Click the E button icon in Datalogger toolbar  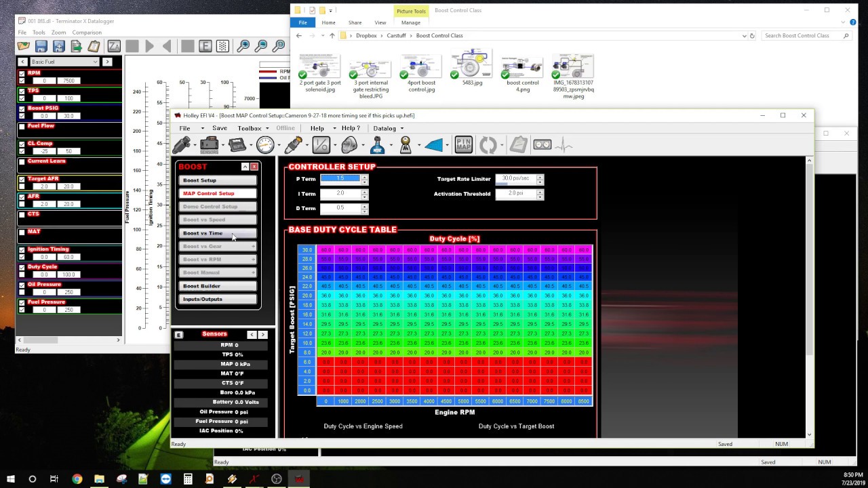tap(205, 46)
